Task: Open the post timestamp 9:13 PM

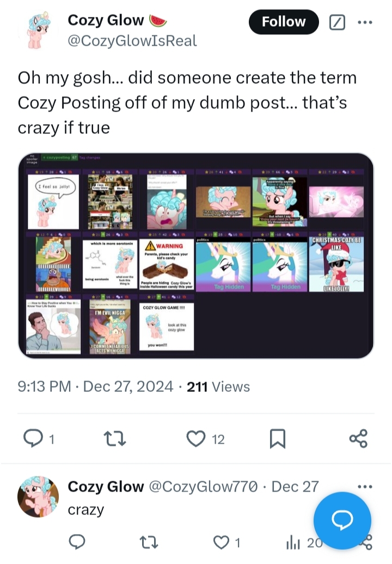Action: [45, 387]
